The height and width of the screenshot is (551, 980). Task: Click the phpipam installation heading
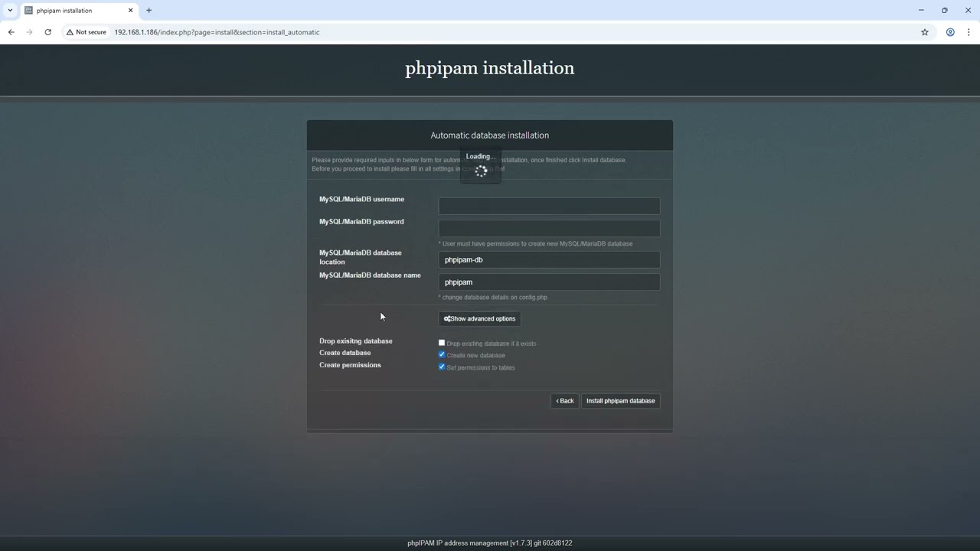point(490,68)
